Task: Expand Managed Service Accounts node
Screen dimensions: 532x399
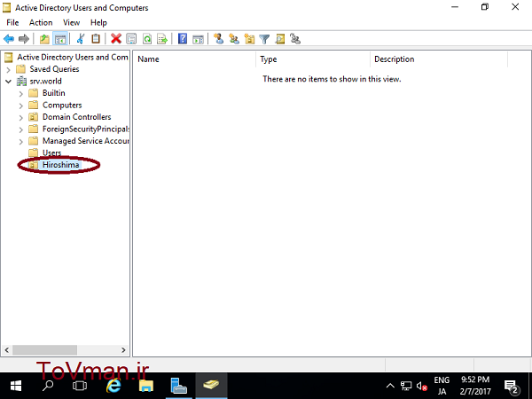Action: click(21, 142)
